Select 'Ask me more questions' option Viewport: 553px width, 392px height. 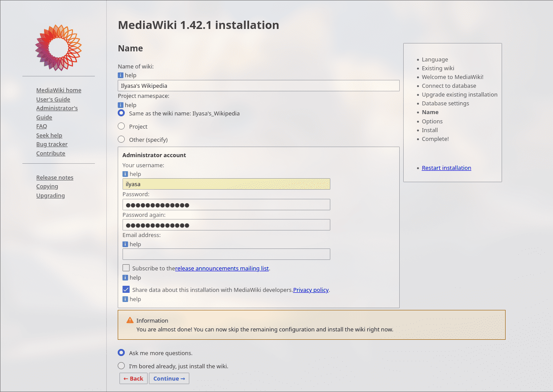pyautogui.click(x=121, y=352)
